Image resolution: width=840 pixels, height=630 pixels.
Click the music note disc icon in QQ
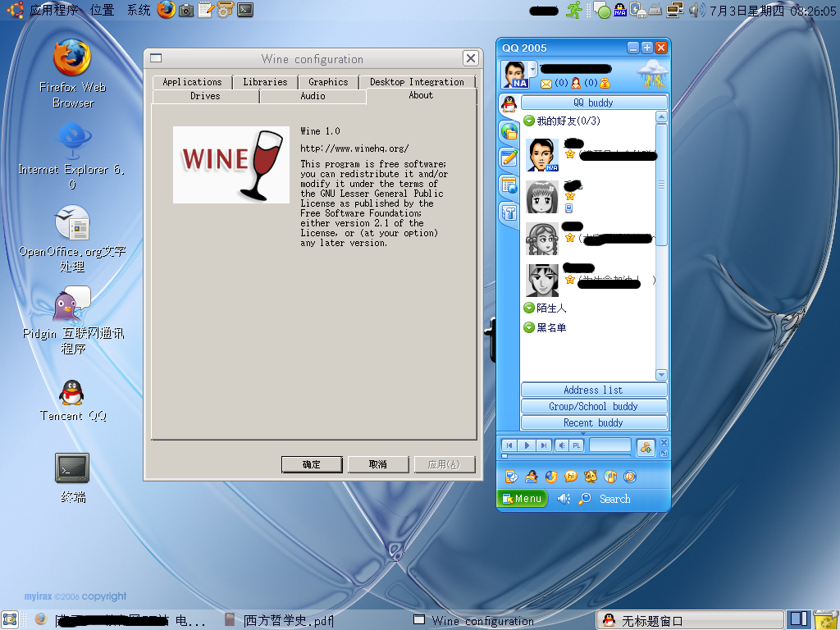coord(610,477)
